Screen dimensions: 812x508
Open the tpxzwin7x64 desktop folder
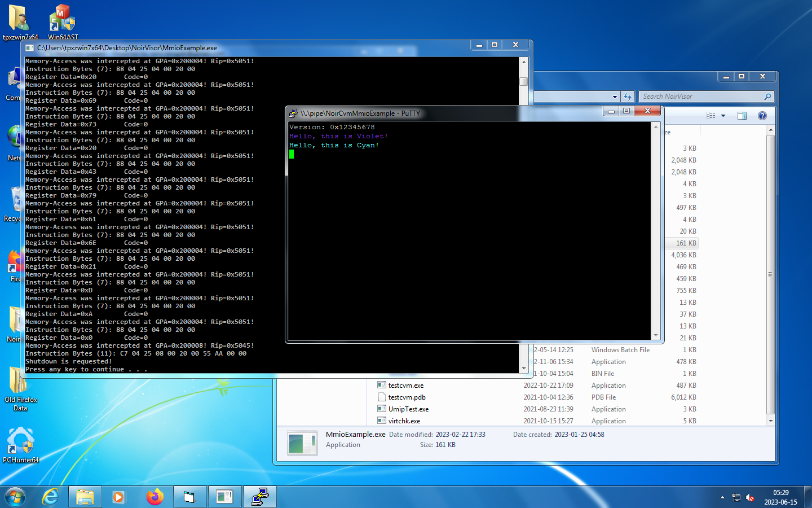(20, 22)
